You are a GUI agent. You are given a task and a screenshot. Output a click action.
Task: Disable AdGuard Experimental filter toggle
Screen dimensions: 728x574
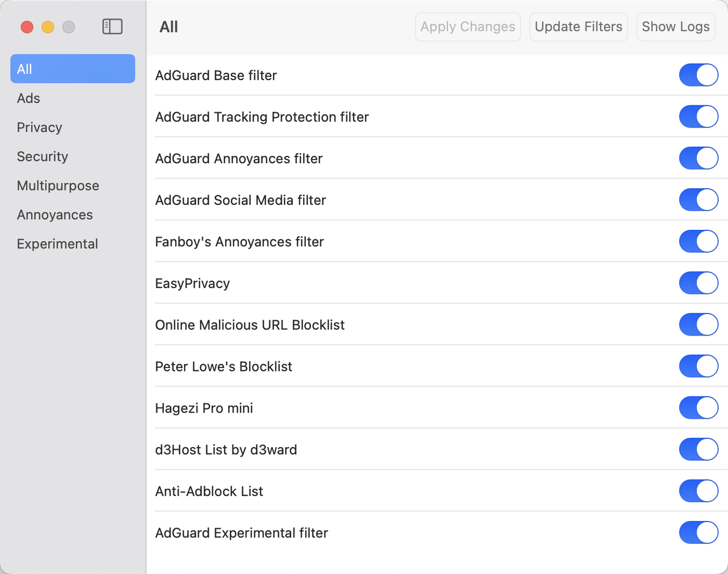(x=698, y=532)
